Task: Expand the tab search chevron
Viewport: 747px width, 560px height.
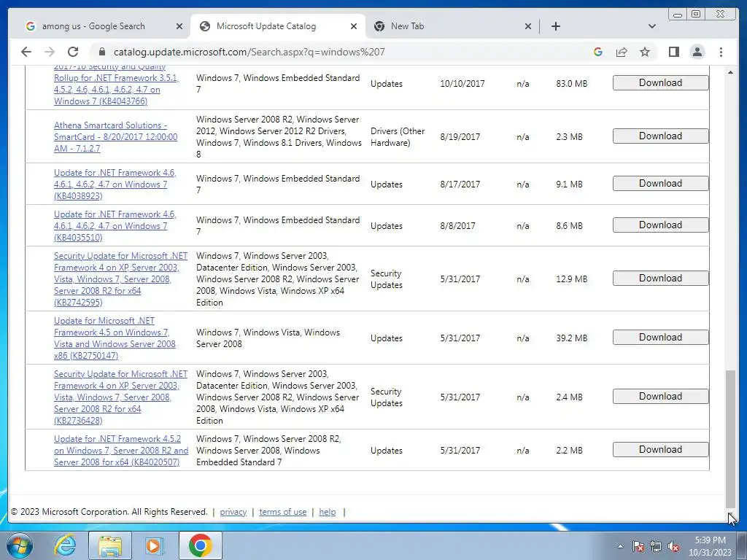Action: click(652, 26)
